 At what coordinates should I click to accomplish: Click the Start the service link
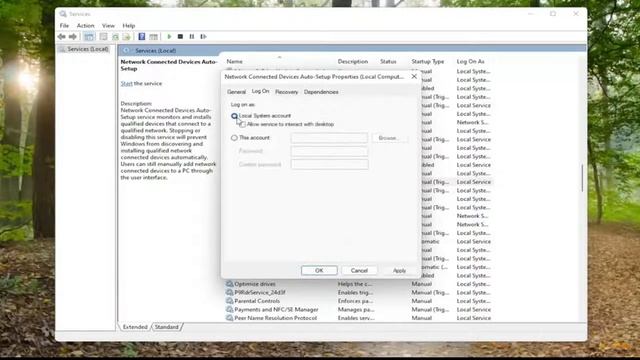(127, 83)
